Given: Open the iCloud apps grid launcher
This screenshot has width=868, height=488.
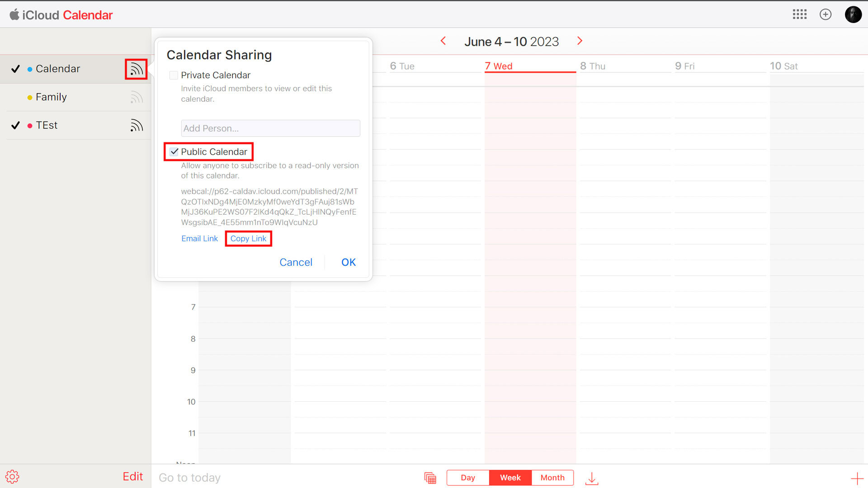Looking at the screenshot, I should 799,14.
